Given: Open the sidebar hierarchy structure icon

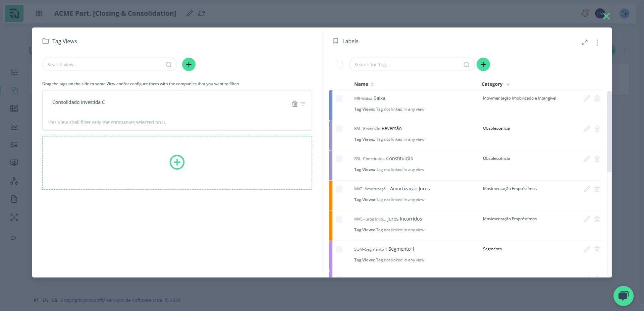Looking at the screenshot, I should coord(14,181).
